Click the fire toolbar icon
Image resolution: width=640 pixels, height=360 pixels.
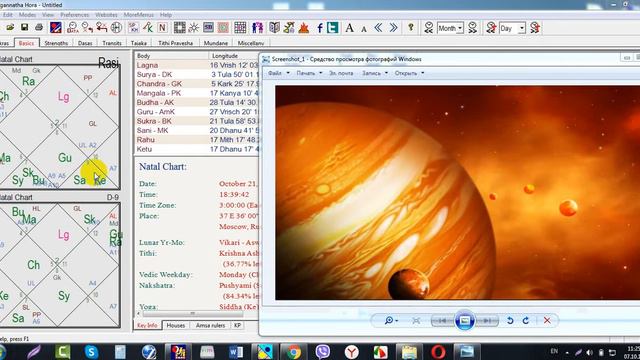(x=304, y=28)
